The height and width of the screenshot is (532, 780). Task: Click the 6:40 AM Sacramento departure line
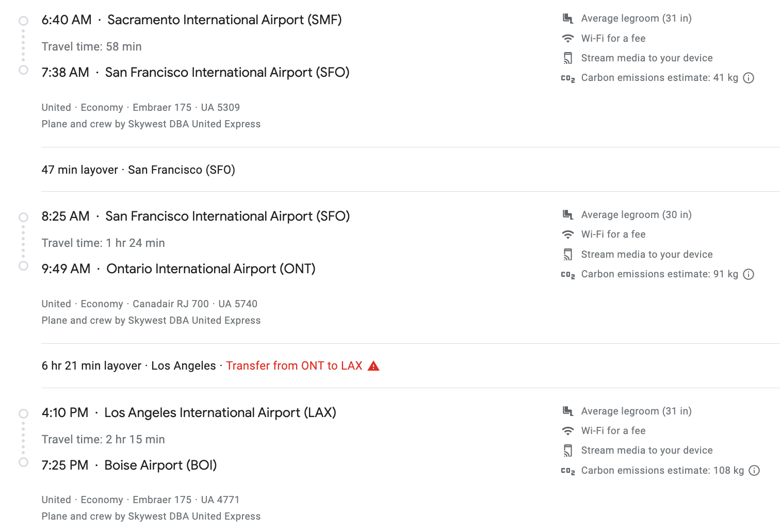click(191, 20)
